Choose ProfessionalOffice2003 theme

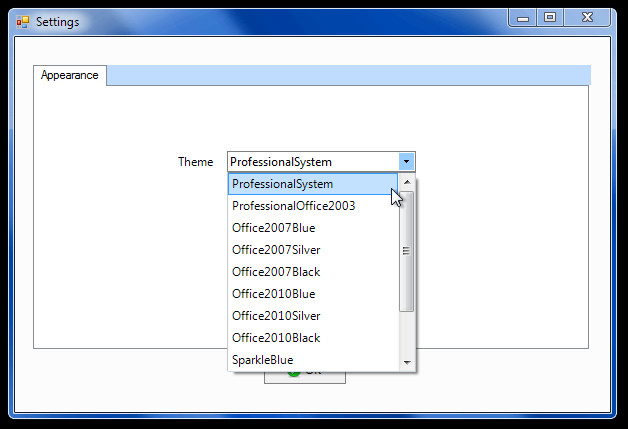click(x=313, y=206)
